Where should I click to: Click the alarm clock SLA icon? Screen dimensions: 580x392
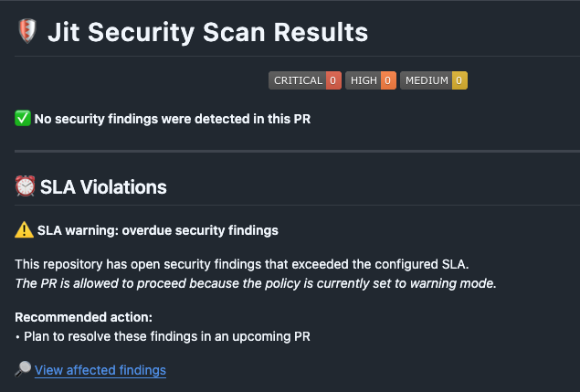26,186
